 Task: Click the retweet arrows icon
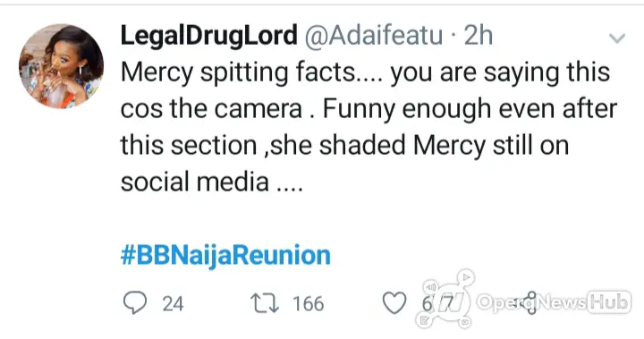265,303
